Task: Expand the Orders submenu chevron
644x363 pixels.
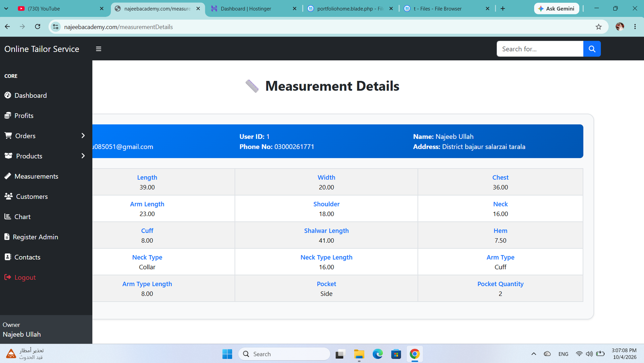Action: 83,136
